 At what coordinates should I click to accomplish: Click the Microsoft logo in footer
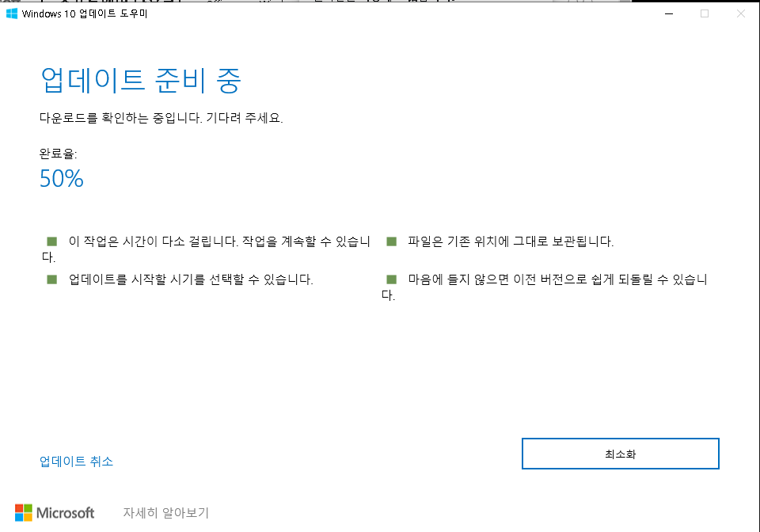point(55,513)
